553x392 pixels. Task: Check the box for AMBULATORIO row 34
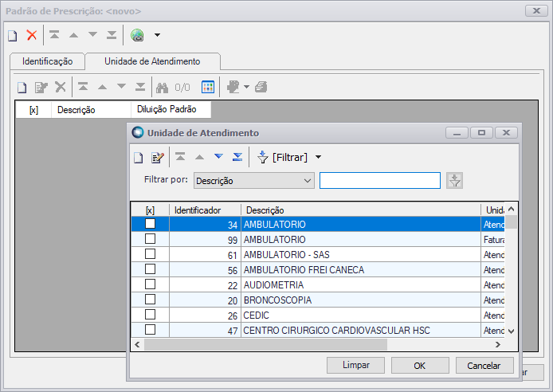coord(151,224)
